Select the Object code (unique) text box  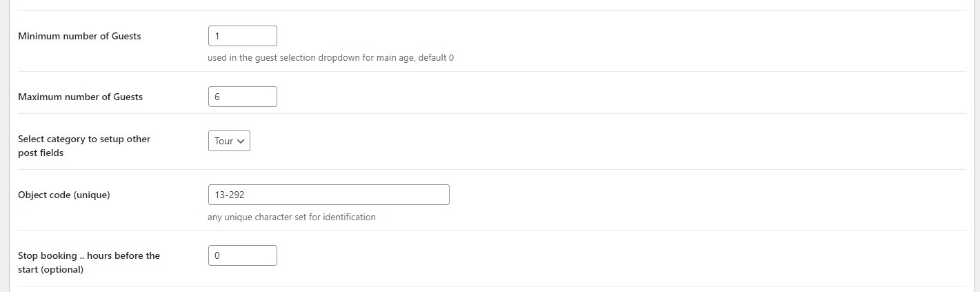pos(328,195)
